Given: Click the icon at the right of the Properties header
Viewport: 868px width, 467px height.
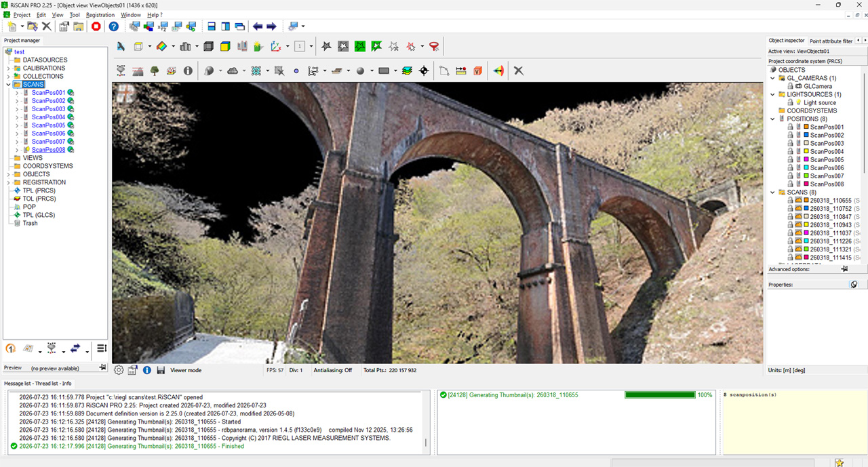Looking at the screenshot, I should [854, 285].
